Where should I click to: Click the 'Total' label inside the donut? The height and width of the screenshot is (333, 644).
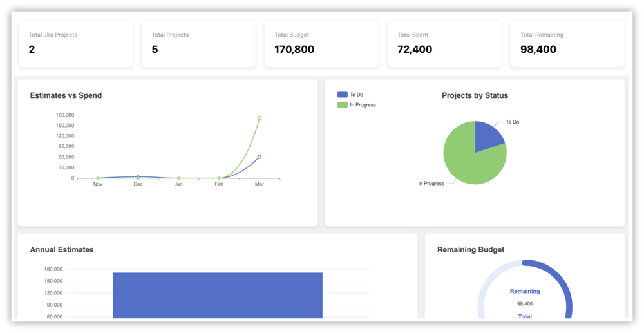pos(525,317)
